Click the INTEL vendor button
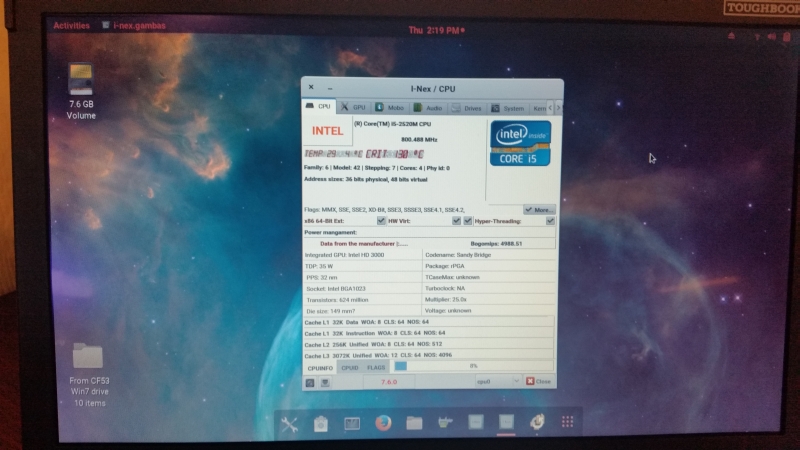Viewport: 800px width, 450px height. click(328, 131)
